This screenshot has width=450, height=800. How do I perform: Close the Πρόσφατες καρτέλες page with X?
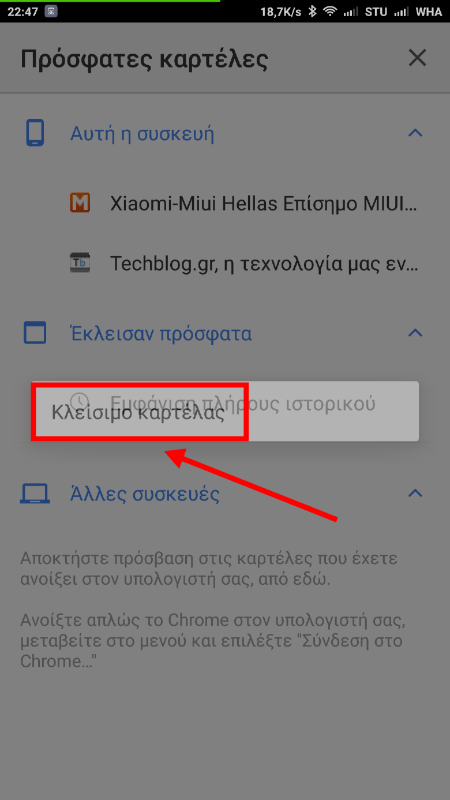point(417,58)
